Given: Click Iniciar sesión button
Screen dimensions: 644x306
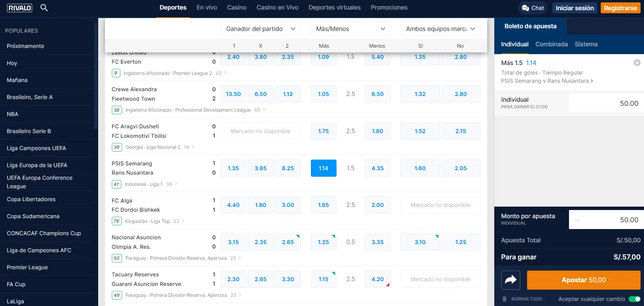Looking at the screenshot, I should pyautogui.click(x=574, y=8).
